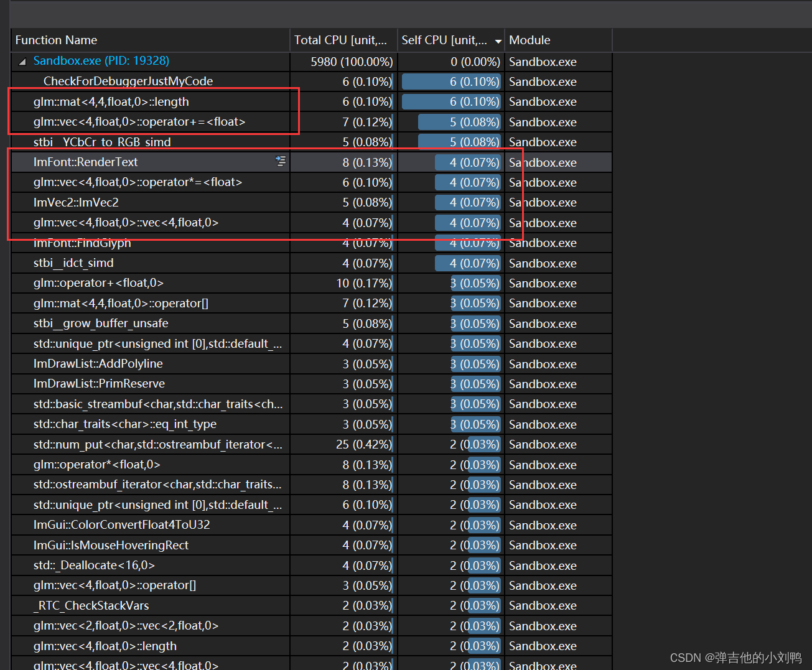Select glm::operator+<float,0> function

pos(311,283)
